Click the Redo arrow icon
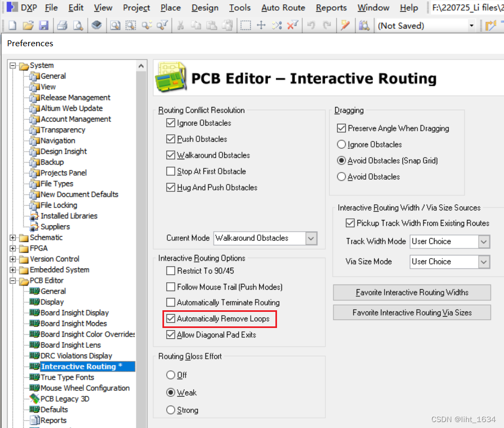Screen dimensions: 504x428 [326, 25]
